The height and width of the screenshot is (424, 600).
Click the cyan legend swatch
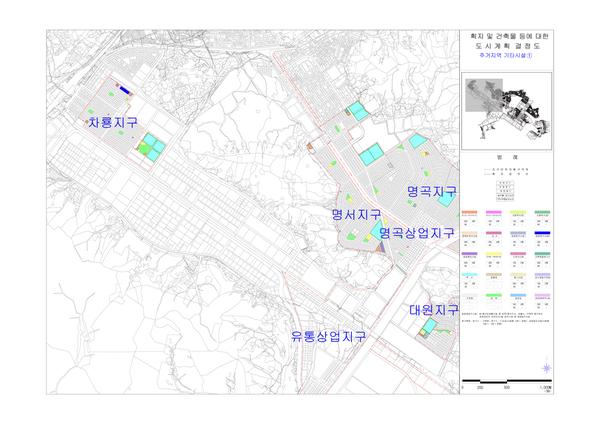pyautogui.click(x=471, y=275)
